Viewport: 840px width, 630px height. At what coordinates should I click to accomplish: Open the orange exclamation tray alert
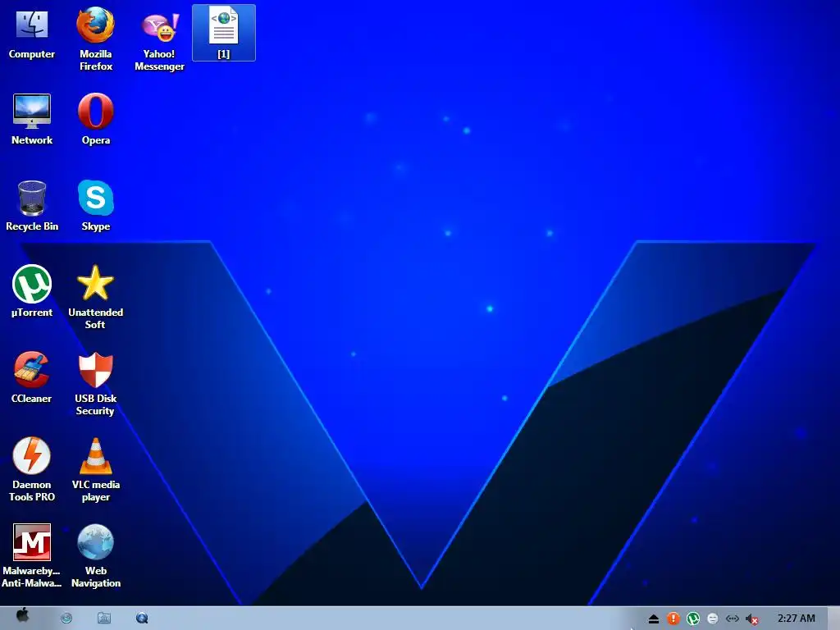pyautogui.click(x=673, y=619)
